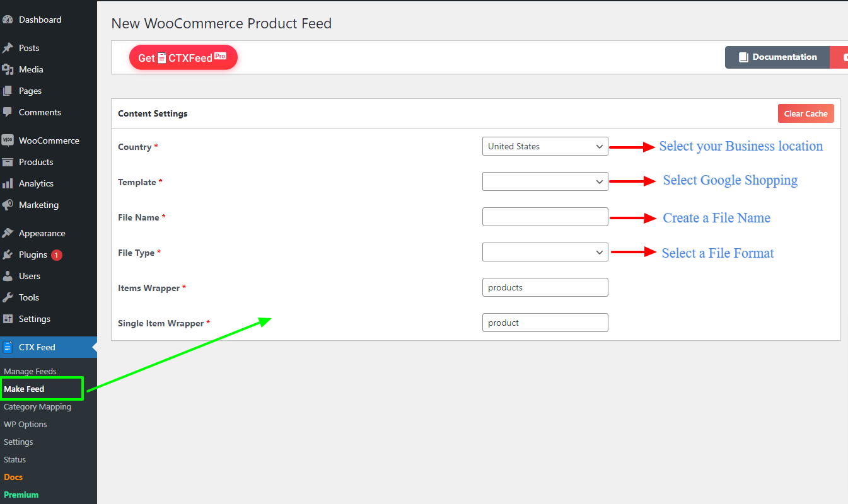Screen dimensions: 848x504
Task: Open Media via its sidebar icon
Action: [x=8, y=69]
